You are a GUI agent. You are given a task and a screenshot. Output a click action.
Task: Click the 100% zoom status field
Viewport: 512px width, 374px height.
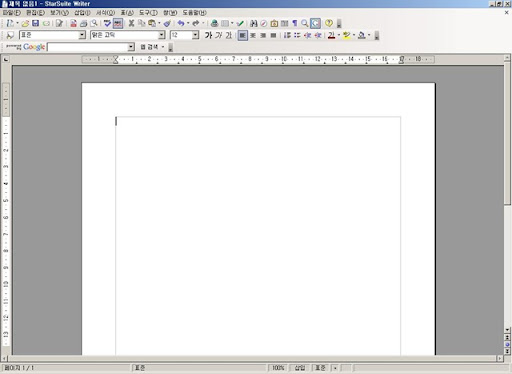278,368
